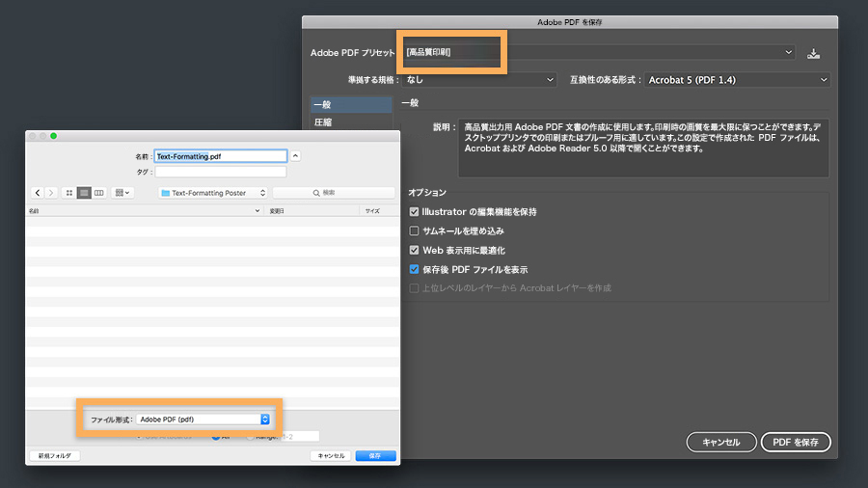Sort the file list by the サイズ column
This screenshot has height=488, width=868.
tap(379, 211)
